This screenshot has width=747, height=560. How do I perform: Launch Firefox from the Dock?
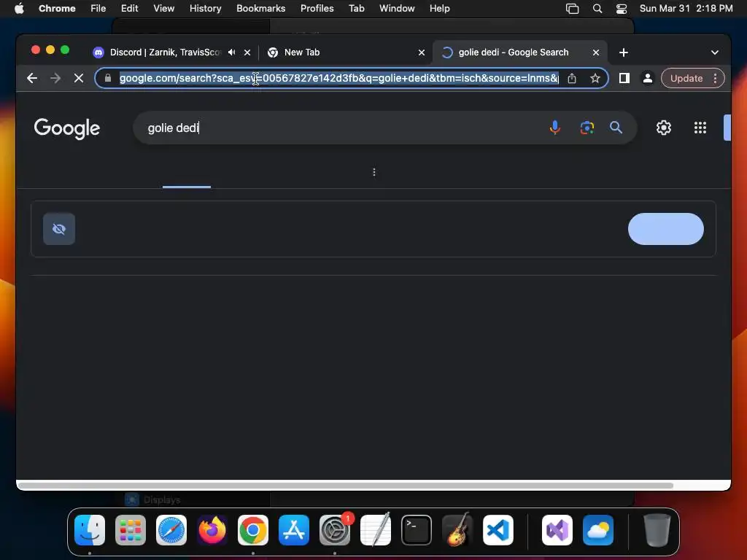tap(212, 530)
